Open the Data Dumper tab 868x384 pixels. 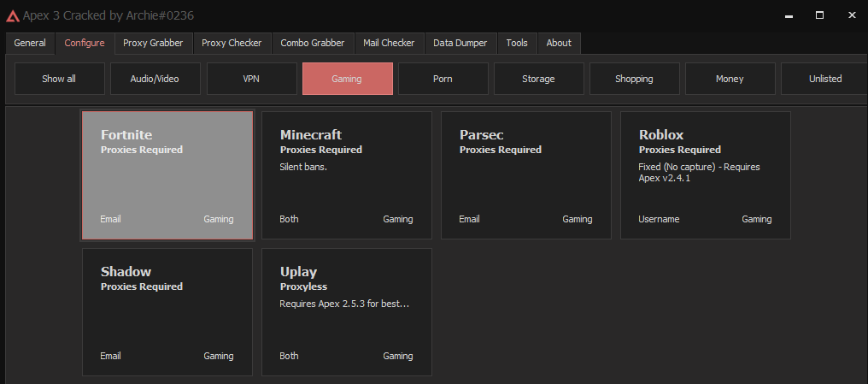click(x=460, y=43)
